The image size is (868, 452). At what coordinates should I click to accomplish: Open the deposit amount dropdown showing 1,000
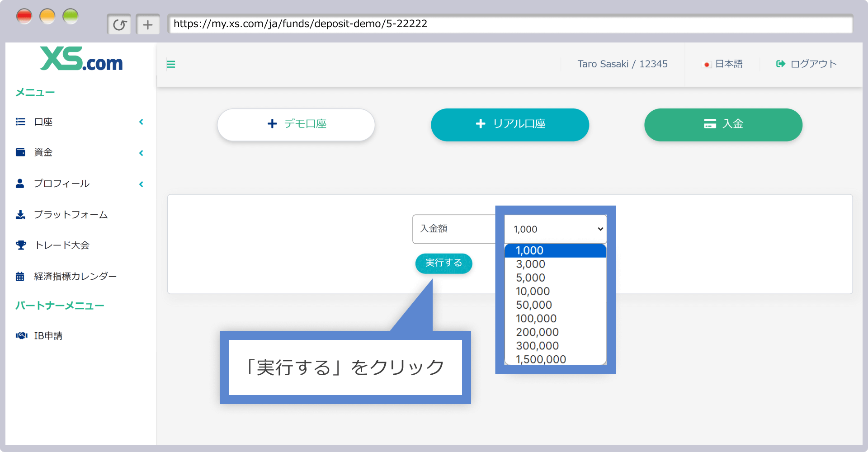(x=556, y=229)
